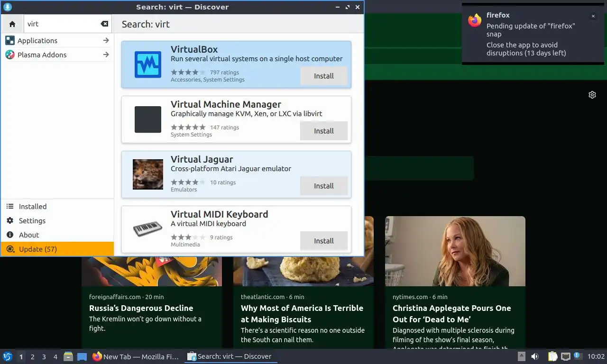Open the America biscuits article in Firefox

point(302,314)
